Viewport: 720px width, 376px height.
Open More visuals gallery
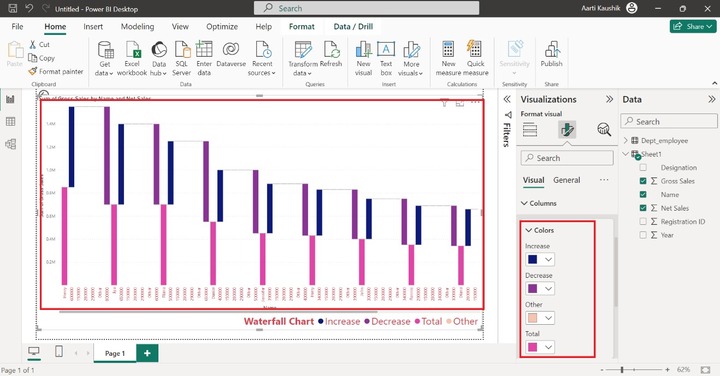click(x=411, y=58)
